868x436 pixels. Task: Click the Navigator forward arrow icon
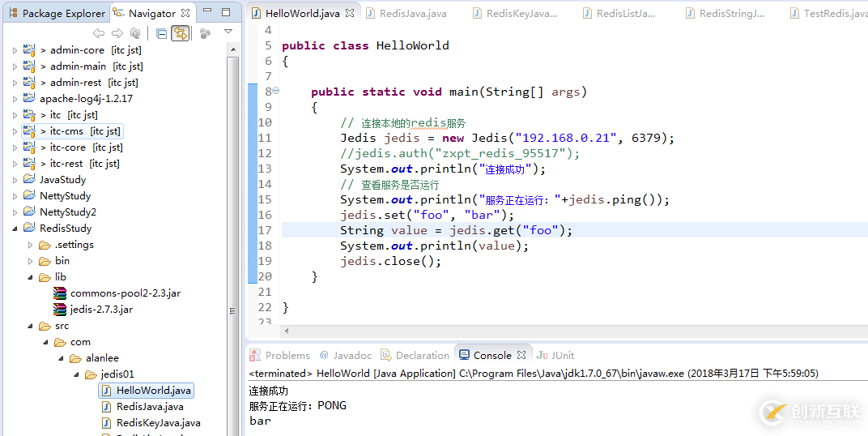[117, 33]
